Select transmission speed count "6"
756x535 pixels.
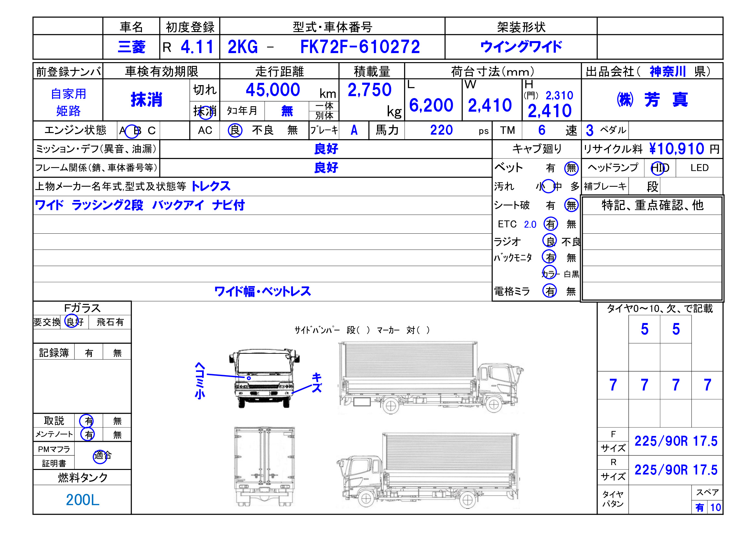pos(542,130)
